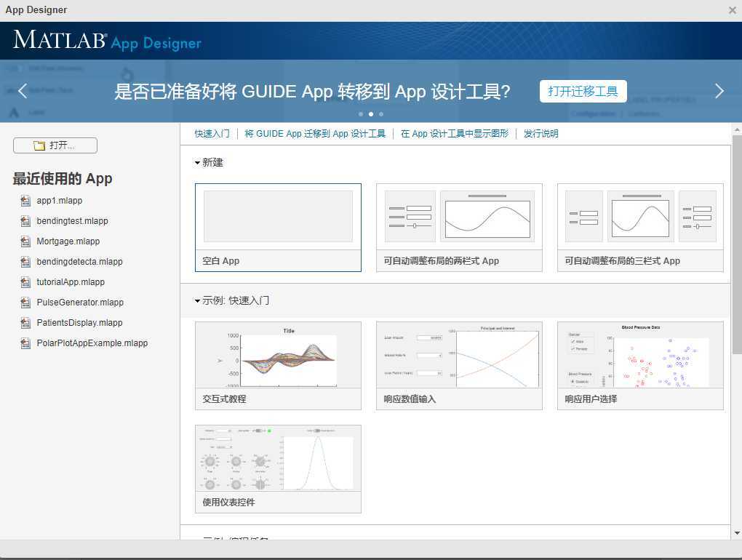Viewport: 742px width, 560px height.
Task: Open the 交互式教程 example
Action: [x=278, y=366]
